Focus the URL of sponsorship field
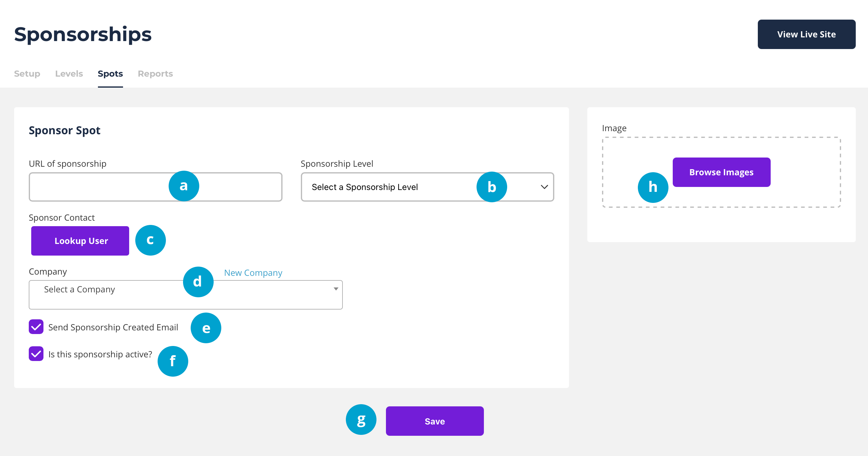The image size is (868, 456). 98,187
